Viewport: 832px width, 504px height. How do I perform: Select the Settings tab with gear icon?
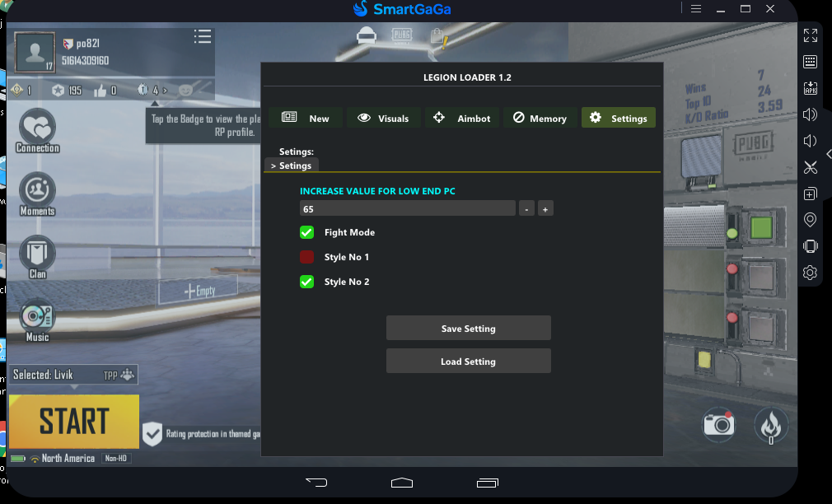click(x=619, y=118)
